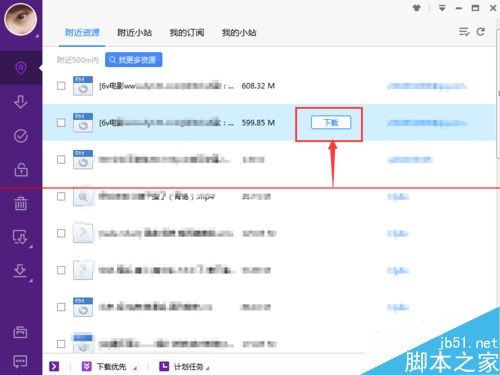Tick the fifth file row checkbox
Viewport: 500px width, 375px height.
click(x=61, y=233)
